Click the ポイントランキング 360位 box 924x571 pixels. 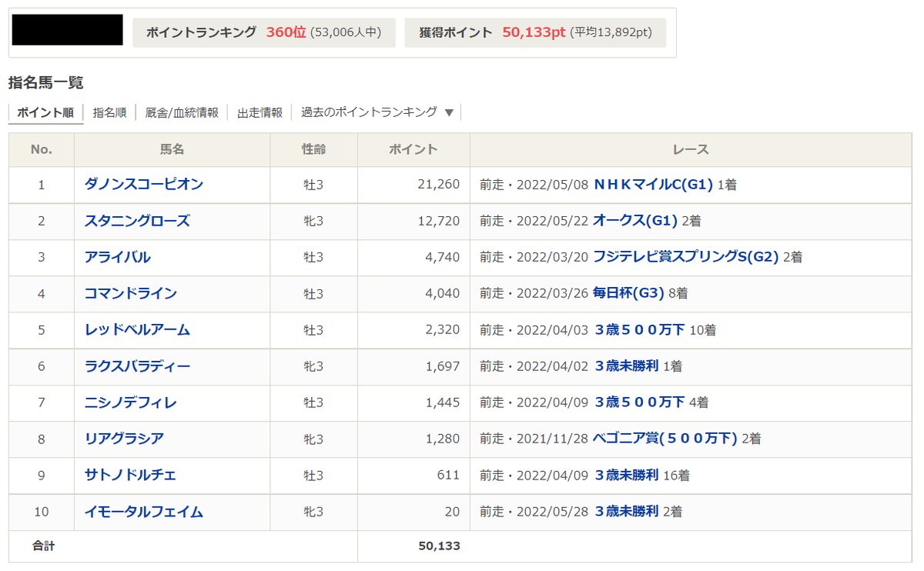pyautogui.click(x=264, y=33)
